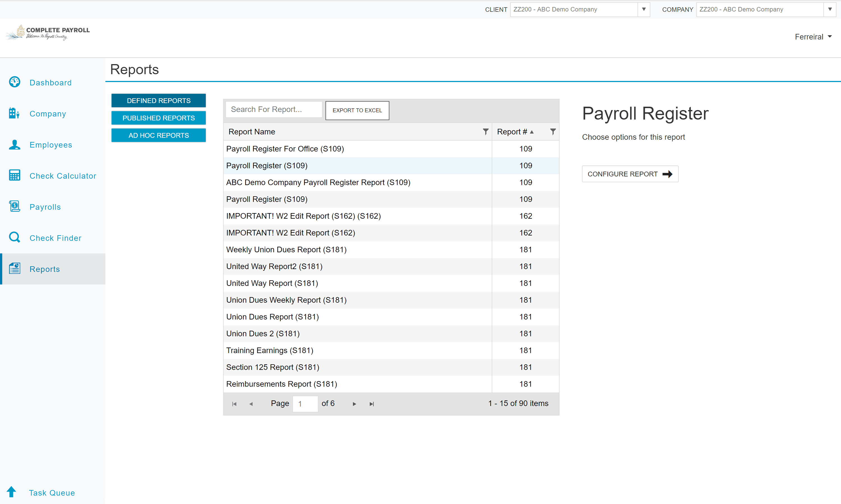841x504 pixels.
Task: Switch to Ad Hoc Reports tab
Action: tap(158, 135)
